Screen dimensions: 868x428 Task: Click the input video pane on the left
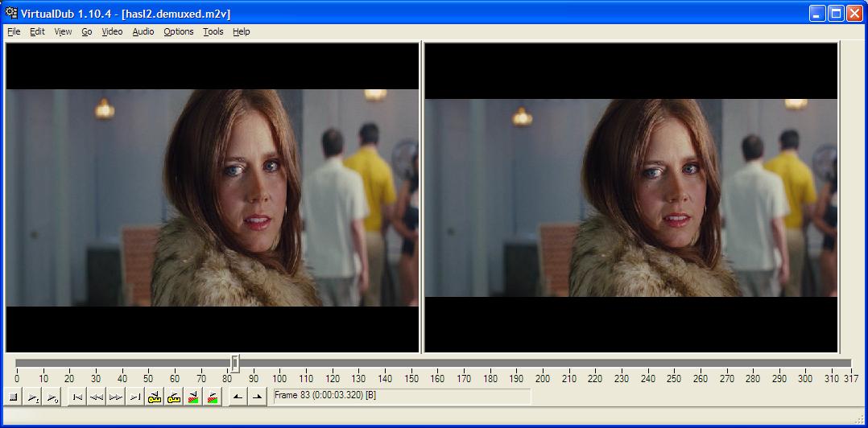pos(213,197)
